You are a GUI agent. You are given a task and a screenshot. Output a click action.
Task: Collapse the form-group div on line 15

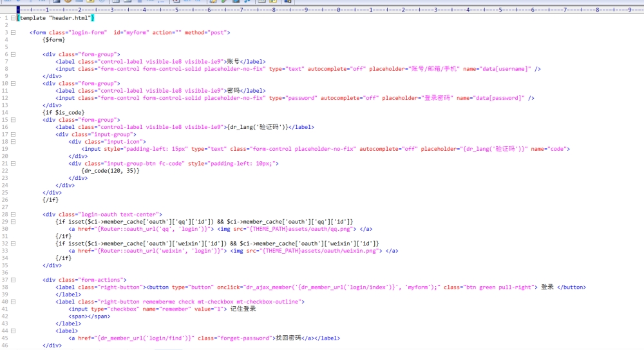[x=13, y=120]
